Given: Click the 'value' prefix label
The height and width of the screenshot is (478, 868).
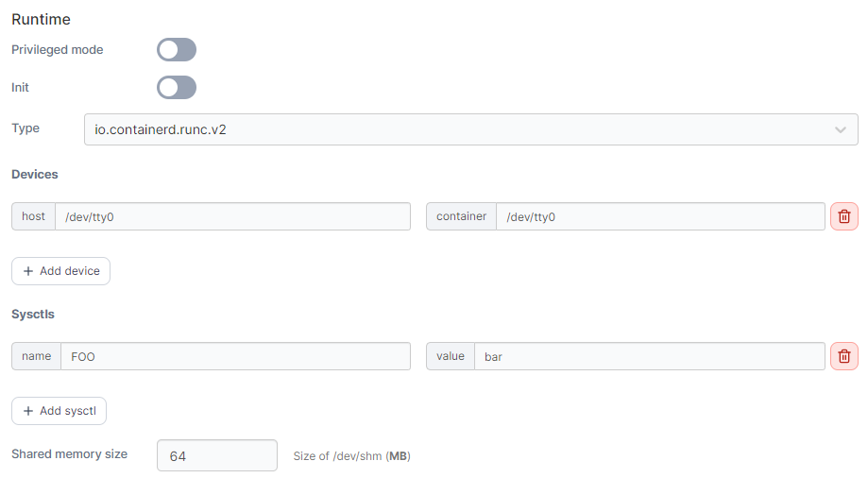Looking at the screenshot, I should 451,356.
